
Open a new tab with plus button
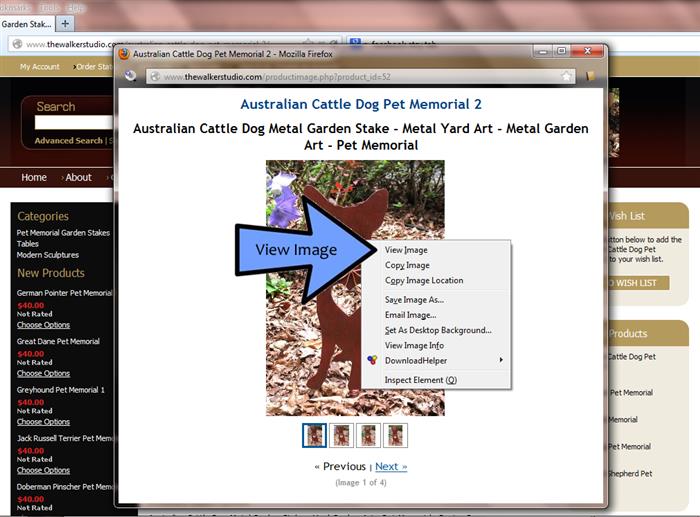point(65,23)
